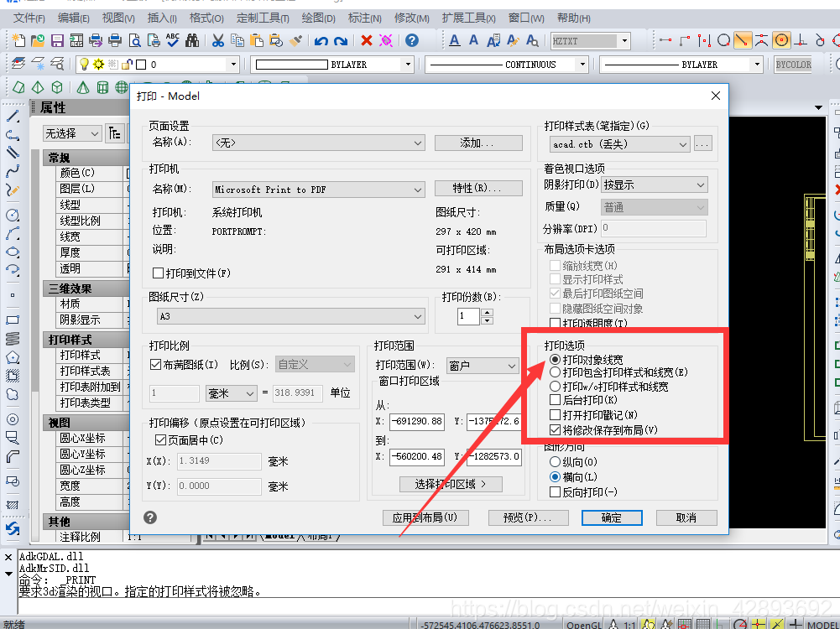
Task: Open 文件 menu
Action: click(x=29, y=18)
